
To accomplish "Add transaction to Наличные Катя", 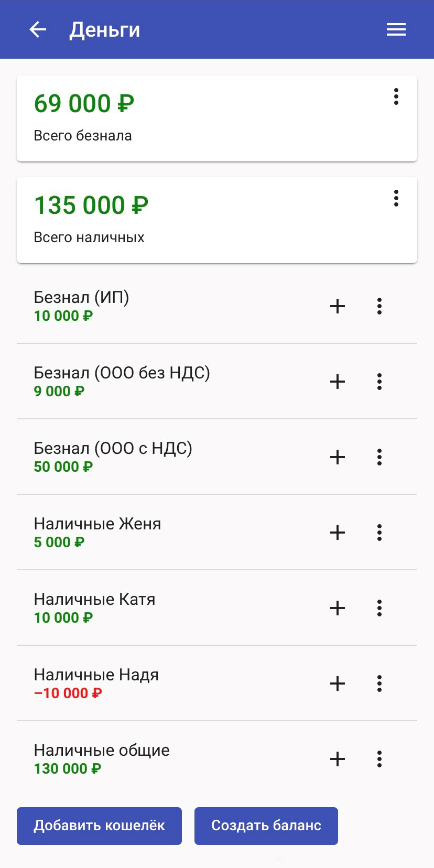I will (338, 608).
